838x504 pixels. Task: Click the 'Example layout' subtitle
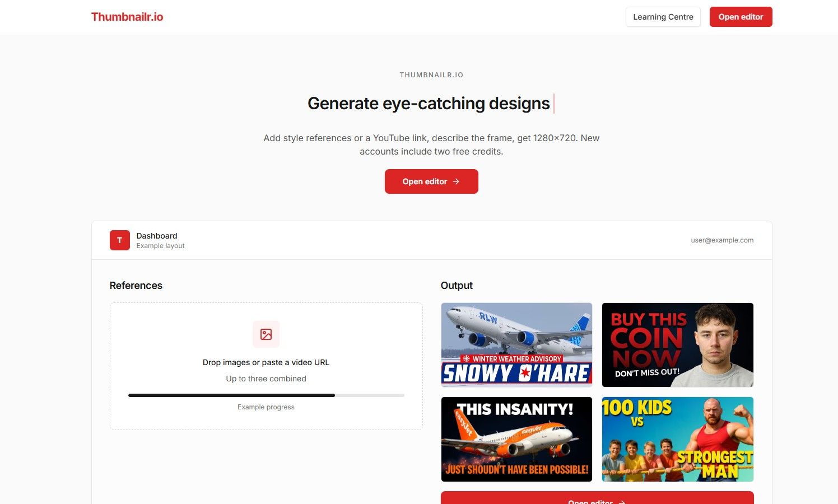160,246
